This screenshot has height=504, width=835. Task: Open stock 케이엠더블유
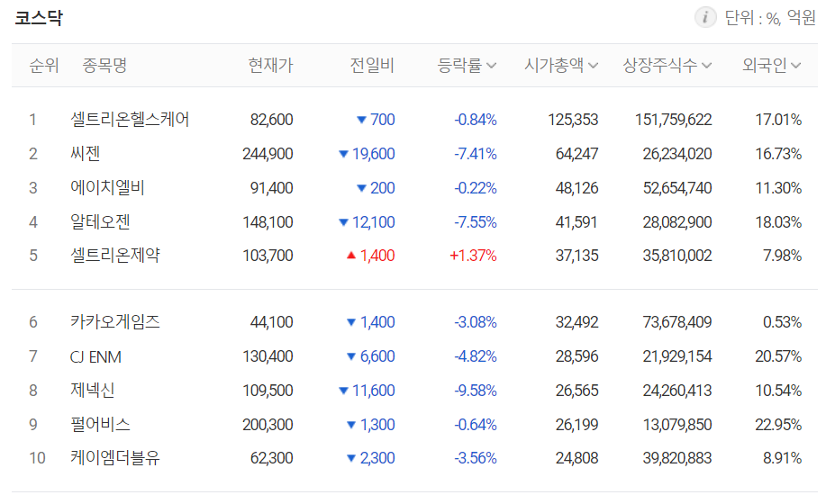pyautogui.click(x=115, y=458)
